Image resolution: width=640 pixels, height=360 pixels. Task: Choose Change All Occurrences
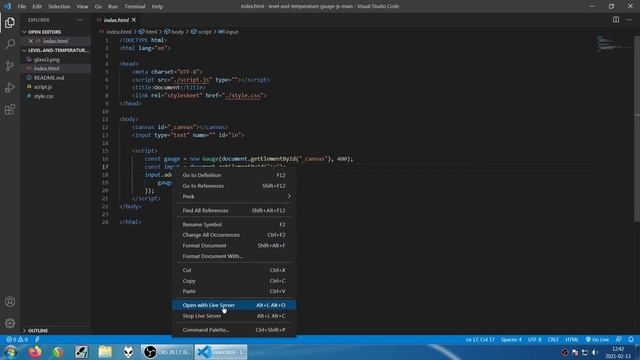click(x=234, y=235)
